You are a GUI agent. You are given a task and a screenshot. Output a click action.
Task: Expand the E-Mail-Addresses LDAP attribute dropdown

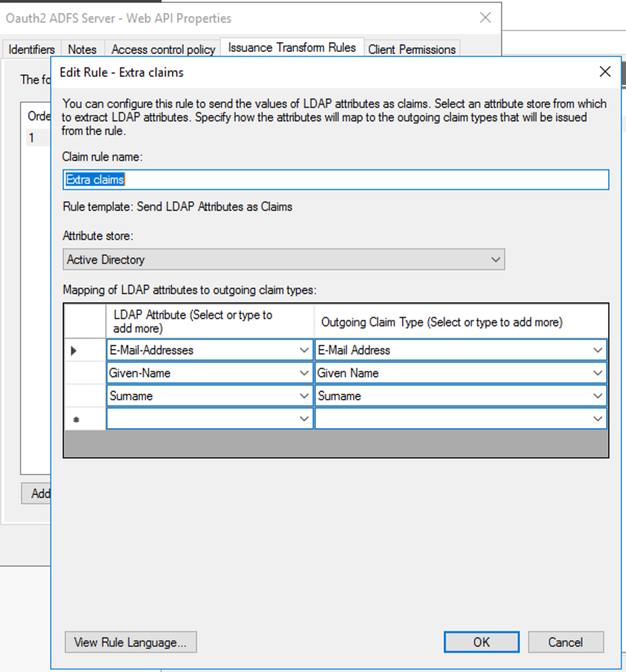tap(304, 350)
